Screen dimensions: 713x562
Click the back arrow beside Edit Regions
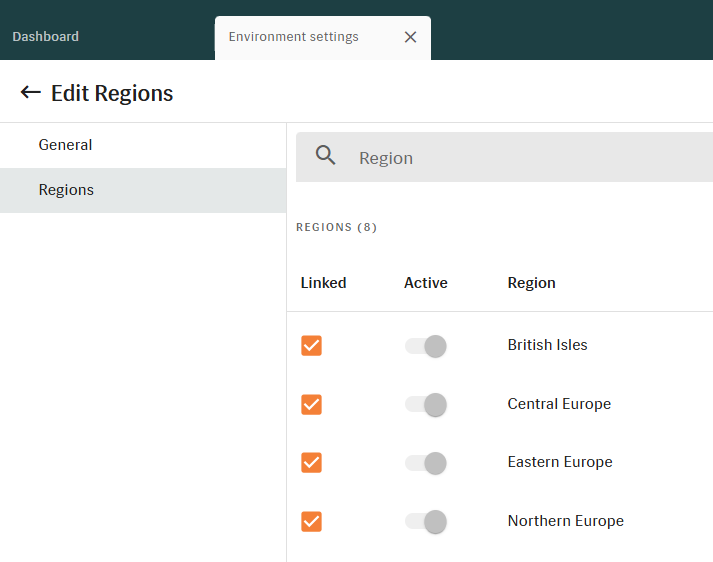tap(30, 92)
